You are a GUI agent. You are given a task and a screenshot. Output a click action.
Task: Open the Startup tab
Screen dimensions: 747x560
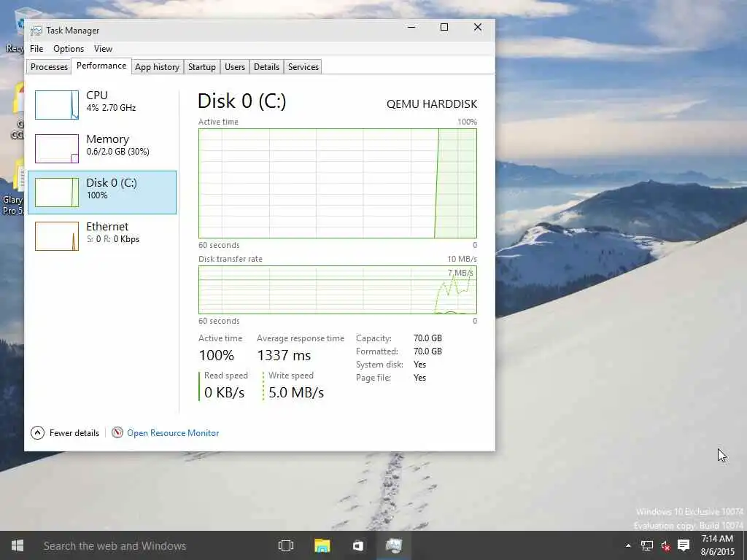[x=201, y=67]
